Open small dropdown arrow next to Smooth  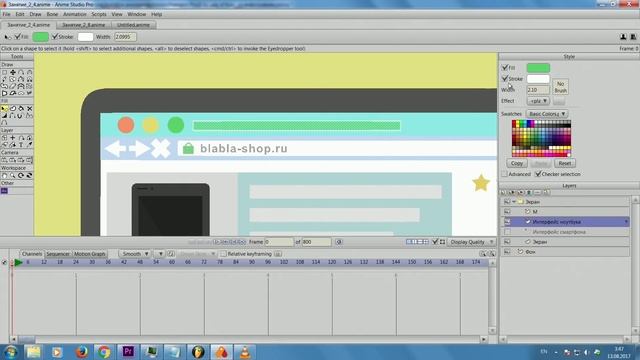(161, 254)
